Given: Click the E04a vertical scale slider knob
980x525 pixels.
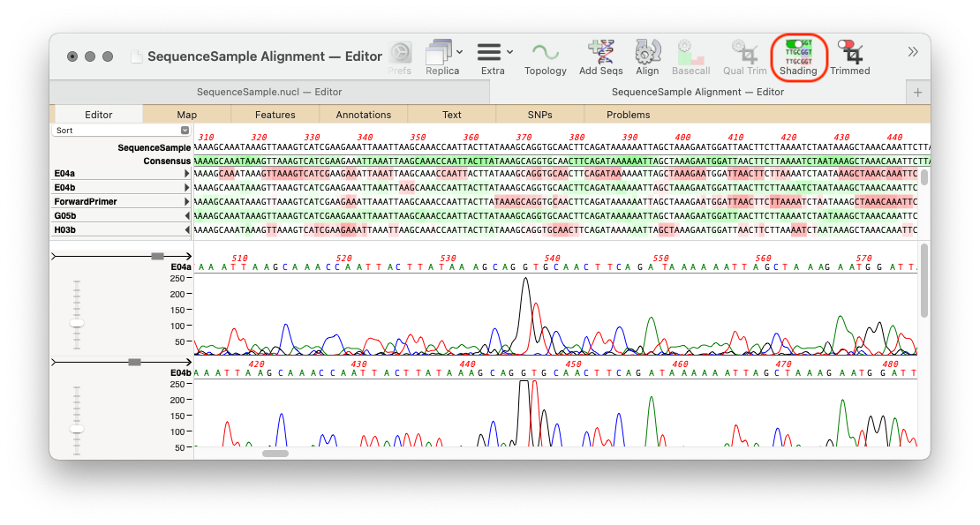Looking at the screenshot, I should pyautogui.click(x=77, y=323).
